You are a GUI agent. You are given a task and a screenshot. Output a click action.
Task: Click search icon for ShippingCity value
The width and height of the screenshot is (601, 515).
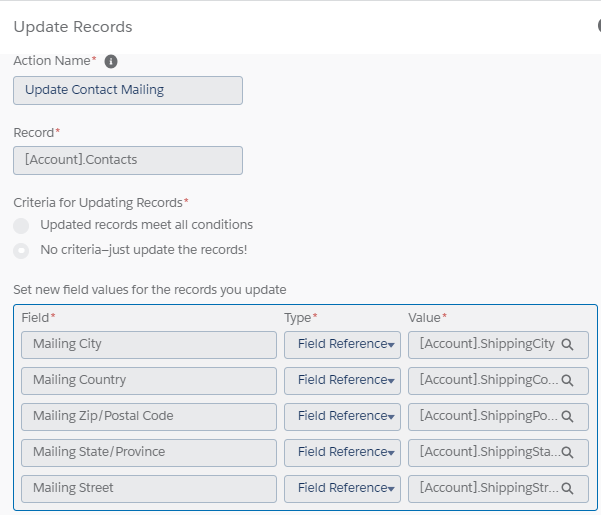coord(567,345)
